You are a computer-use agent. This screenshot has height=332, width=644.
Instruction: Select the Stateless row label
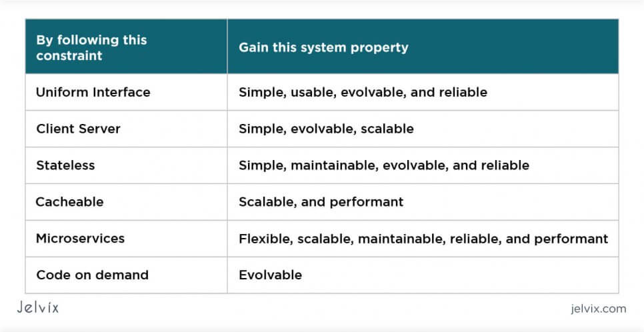[66, 165]
